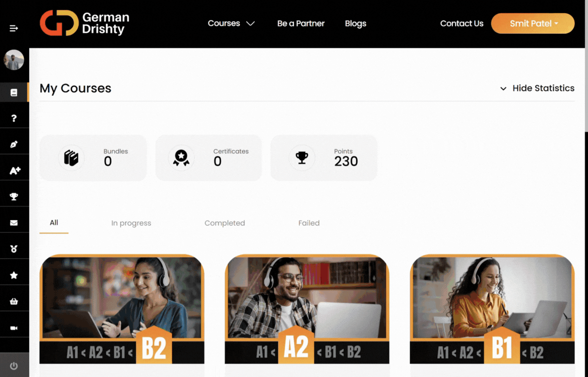The image size is (588, 377).
Task: Click the shopping basket sidebar icon
Action: coord(14,301)
